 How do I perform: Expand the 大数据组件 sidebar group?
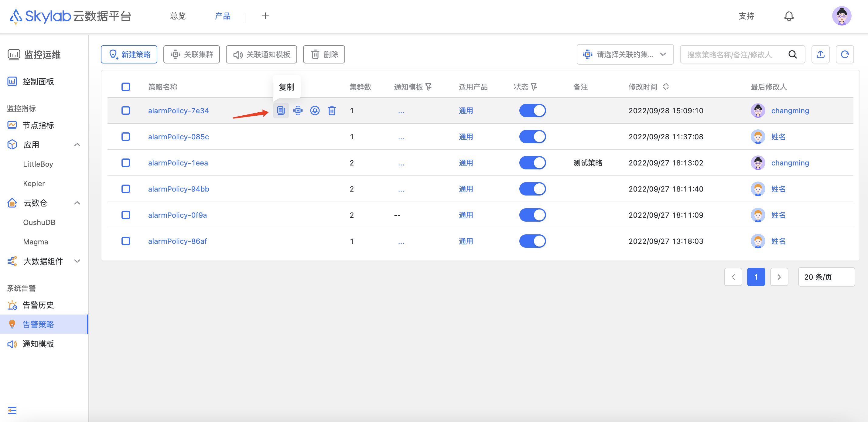click(x=77, y=261)
